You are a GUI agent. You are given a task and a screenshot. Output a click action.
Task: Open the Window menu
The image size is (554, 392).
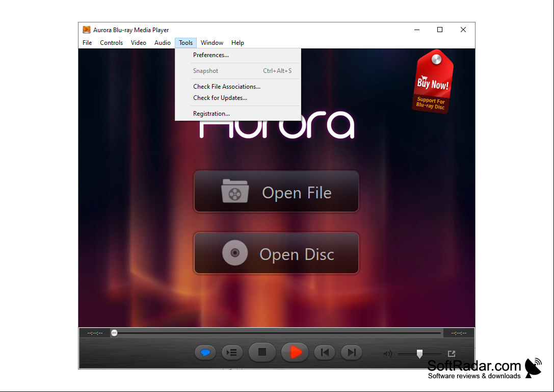click(x=212, y=43)
